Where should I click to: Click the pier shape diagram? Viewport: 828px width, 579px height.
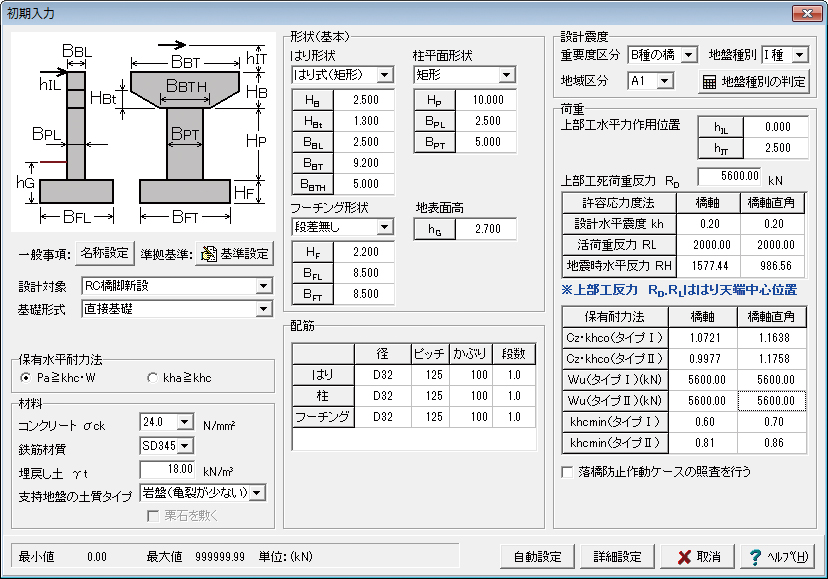click(x=143, y=132)
